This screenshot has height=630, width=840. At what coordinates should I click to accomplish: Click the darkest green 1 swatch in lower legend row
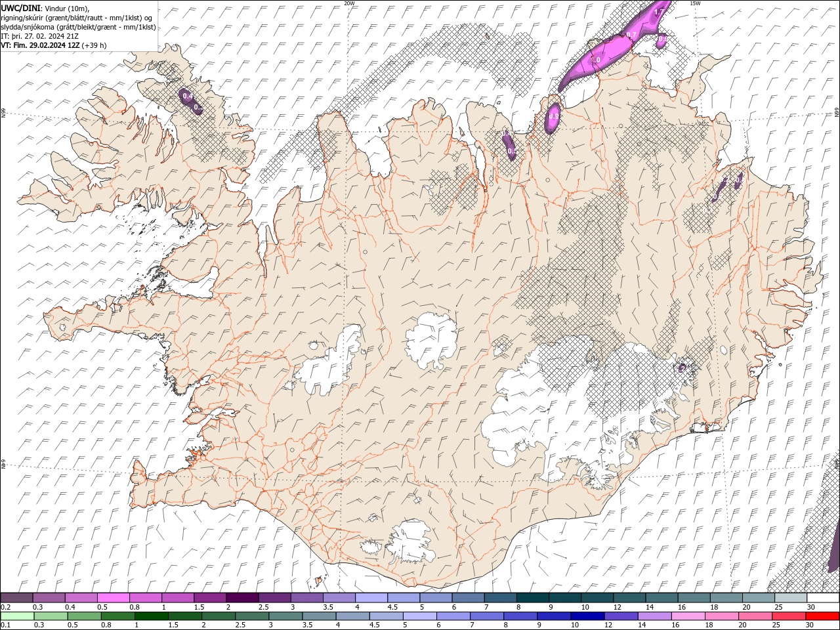pyautogui.click(x=151, y=616)
